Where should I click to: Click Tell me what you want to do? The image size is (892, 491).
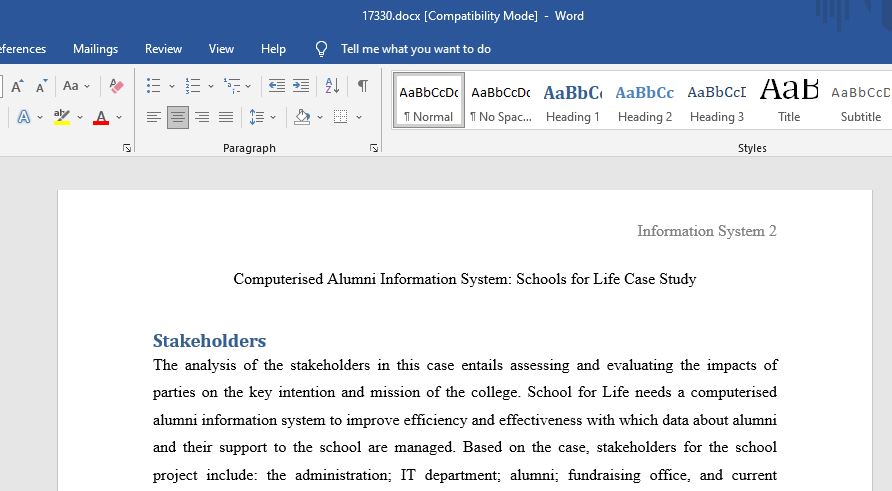pos(416,49)
